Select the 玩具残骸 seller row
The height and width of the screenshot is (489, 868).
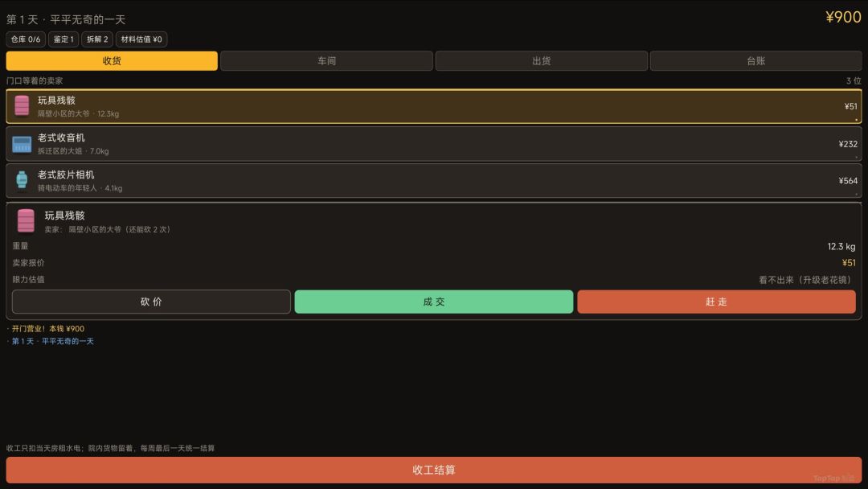tap(434, 106)
